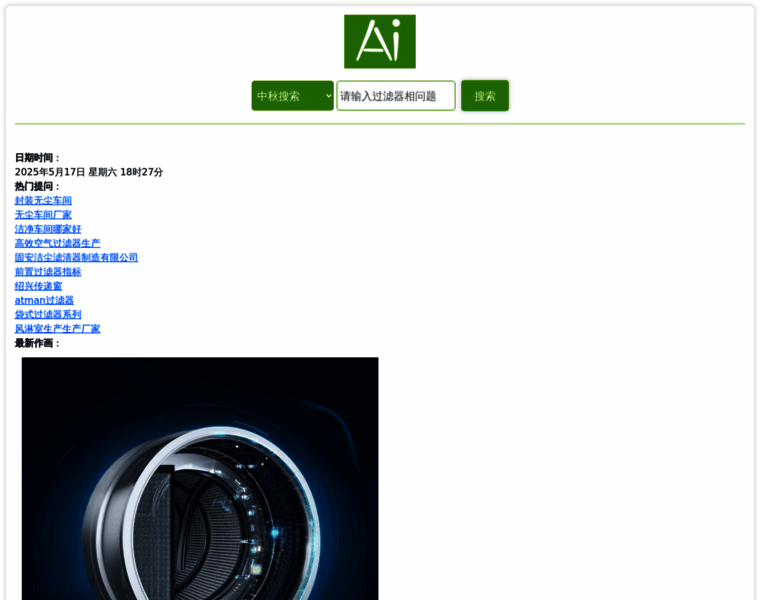The width and height of the screenshot is (760, 600).
Task: Click the green horizontal divider line
Action: tap(380, 124)
